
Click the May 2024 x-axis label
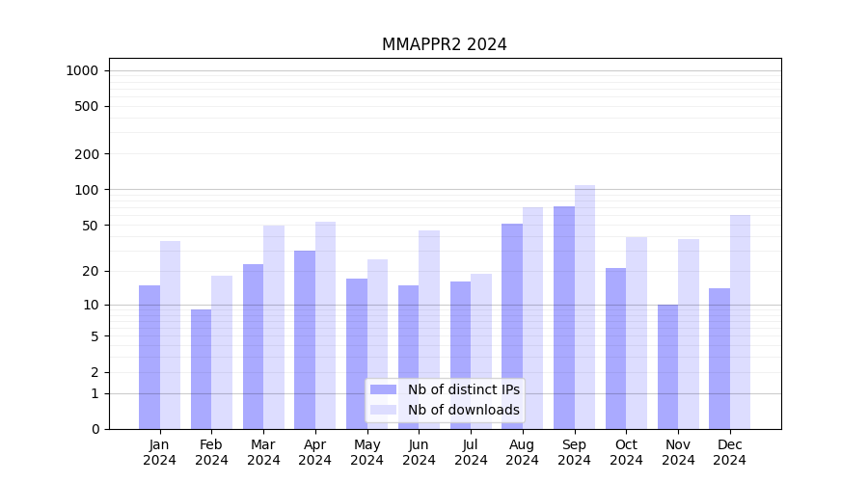click(366, 452)
